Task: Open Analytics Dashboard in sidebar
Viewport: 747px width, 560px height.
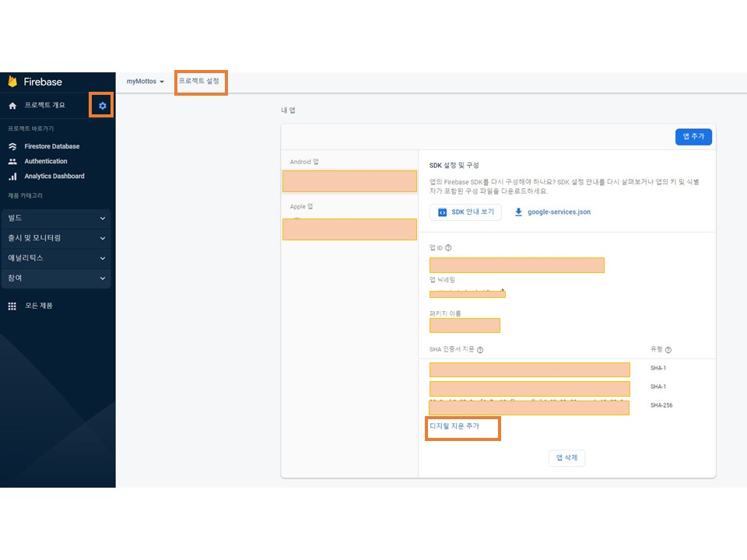Action: coord(54,177)
